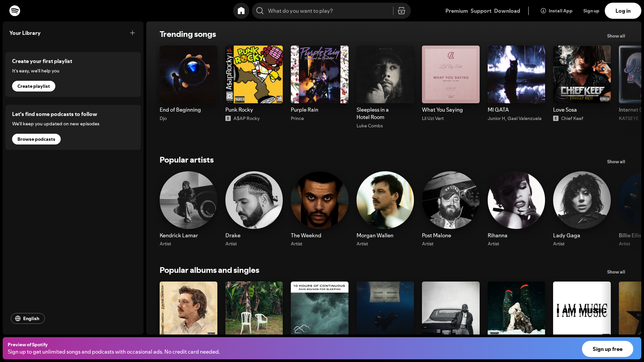The image size is (644, 362).
Task: Open End of Beginning album cover
Action: [x=189, y=74]
